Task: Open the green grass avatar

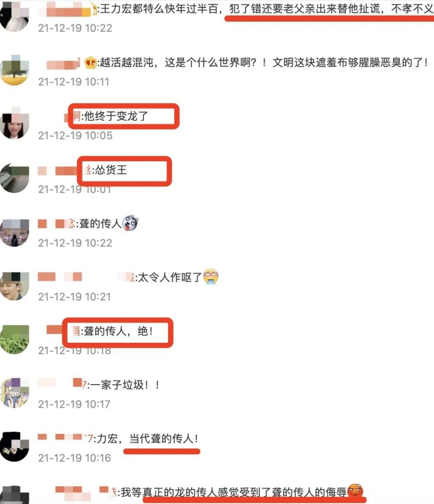Action: 15,339
